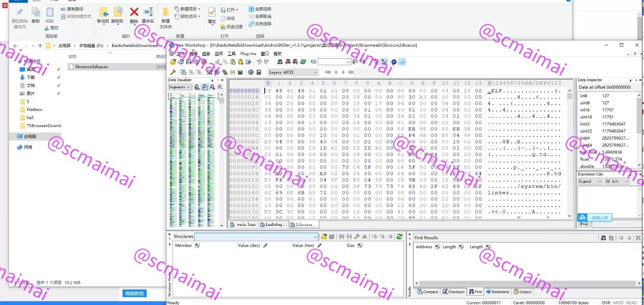Click the Address column header in Find Results
Image resolution: width=644 pixels, height=305 pixels.
428,247
